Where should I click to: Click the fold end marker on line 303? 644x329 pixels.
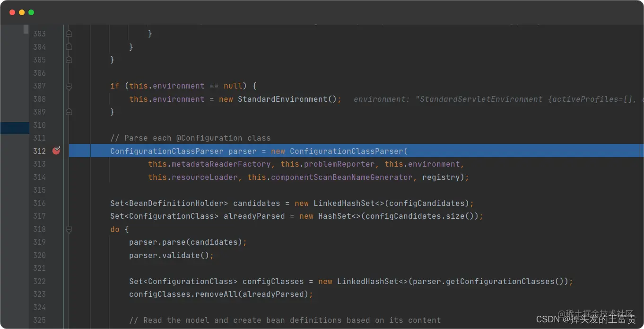click(x=69, y=34)
